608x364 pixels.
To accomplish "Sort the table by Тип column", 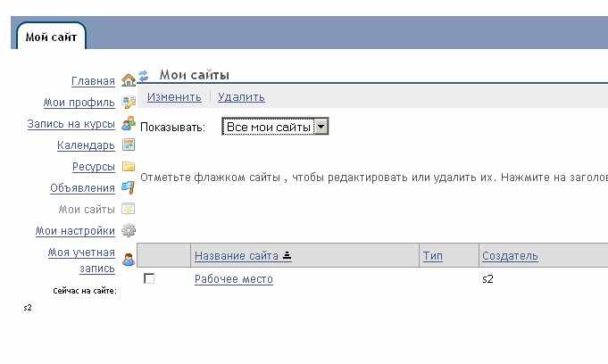I will click(x=432, y=256).
